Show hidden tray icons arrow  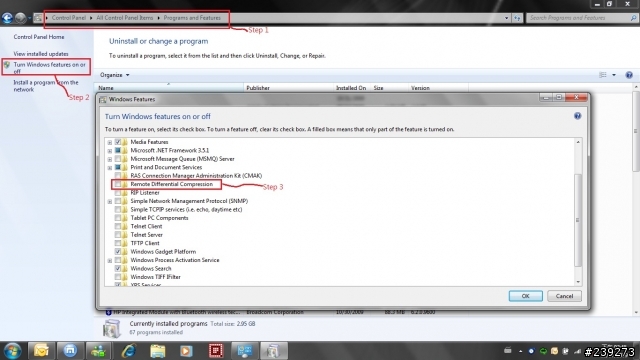point(520,351)
